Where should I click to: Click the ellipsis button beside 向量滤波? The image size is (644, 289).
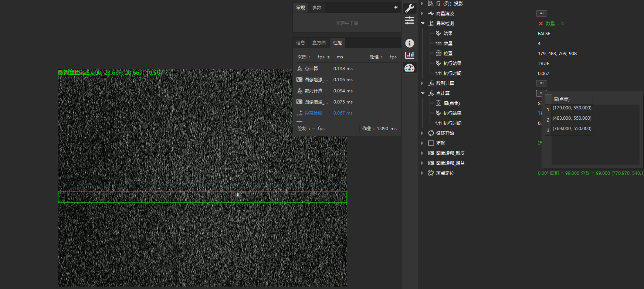541,13
